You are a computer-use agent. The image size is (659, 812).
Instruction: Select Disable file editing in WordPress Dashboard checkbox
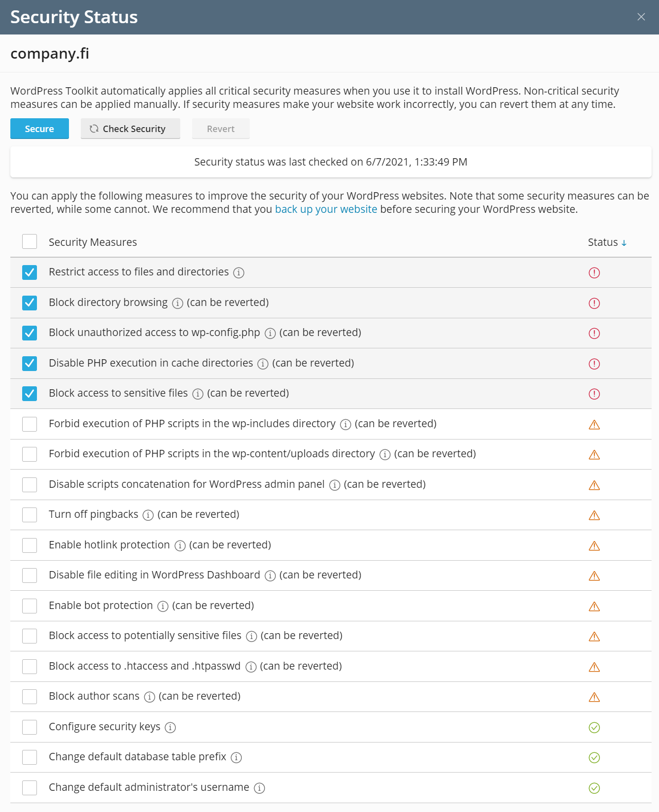click(x=30, y=575)
